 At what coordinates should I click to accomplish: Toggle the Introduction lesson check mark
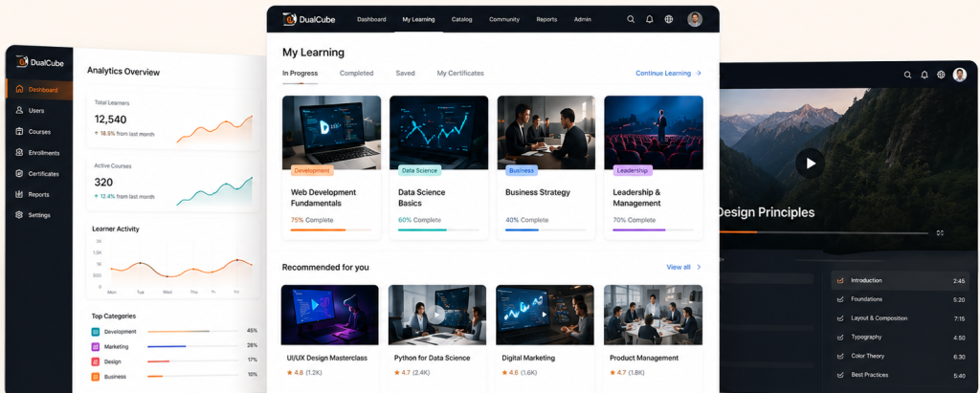pyautogui.click(x=840, y=280)
